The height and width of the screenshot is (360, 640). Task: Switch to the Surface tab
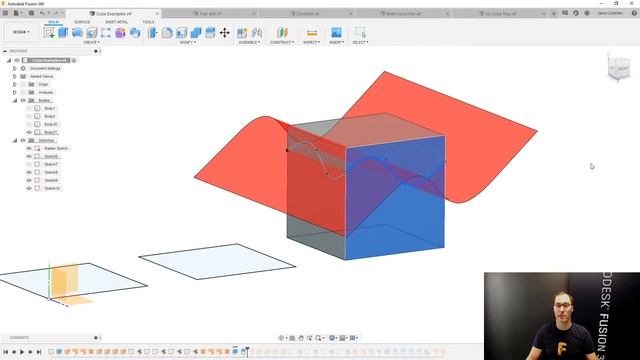point(82,22)
